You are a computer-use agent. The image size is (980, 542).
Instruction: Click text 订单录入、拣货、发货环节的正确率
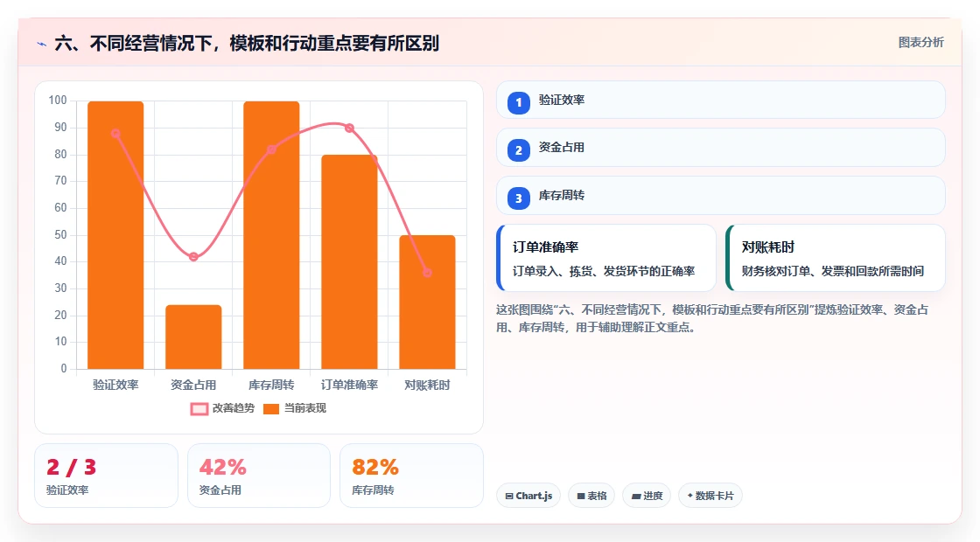click(604, 272)
